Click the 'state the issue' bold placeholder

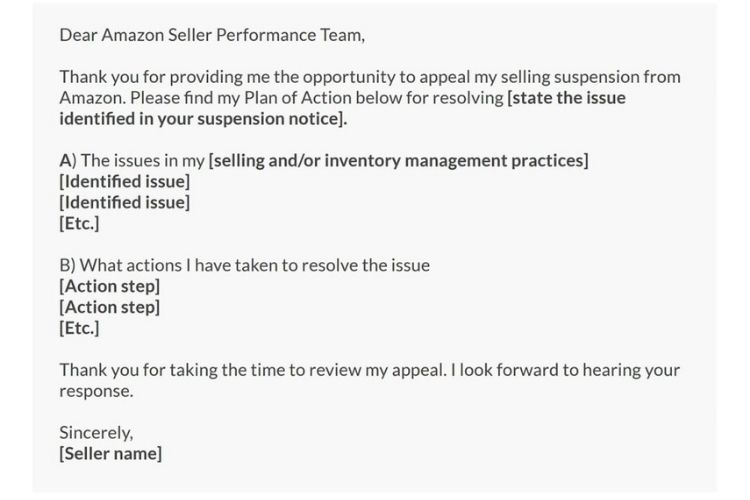(x=566, y=98)
